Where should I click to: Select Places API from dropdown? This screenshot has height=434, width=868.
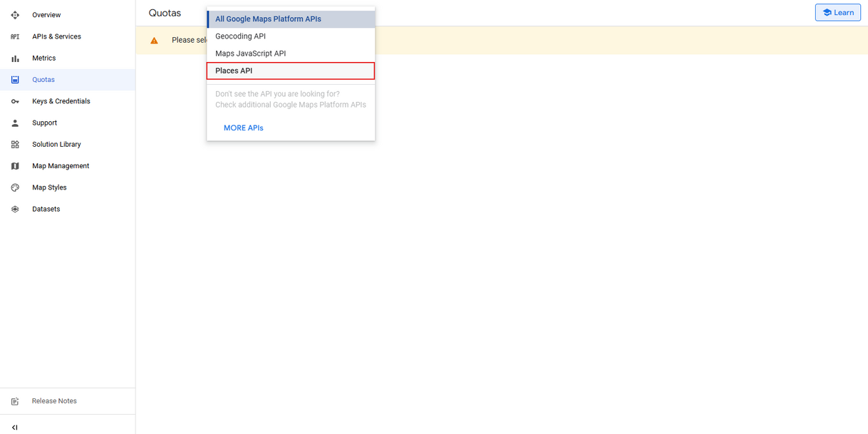point(291,71)
